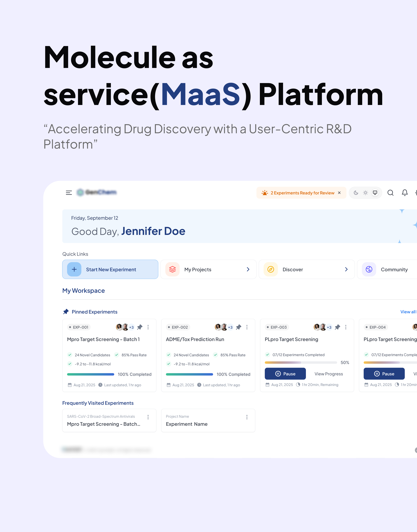This screenshot has height=532, width=417.
Task: Open the notifications bell icon
Action: tap(405, 193)
